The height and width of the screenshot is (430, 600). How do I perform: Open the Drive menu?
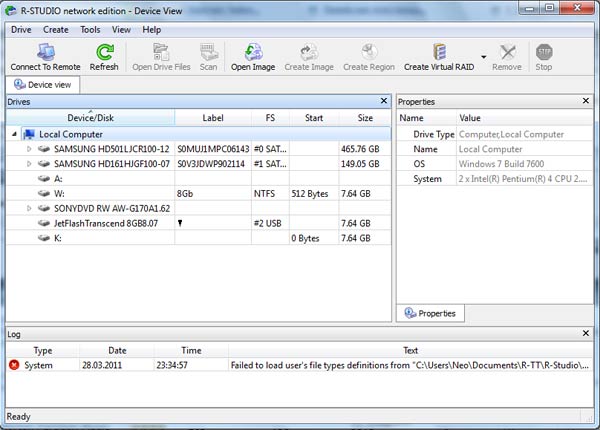click(21, 30)
